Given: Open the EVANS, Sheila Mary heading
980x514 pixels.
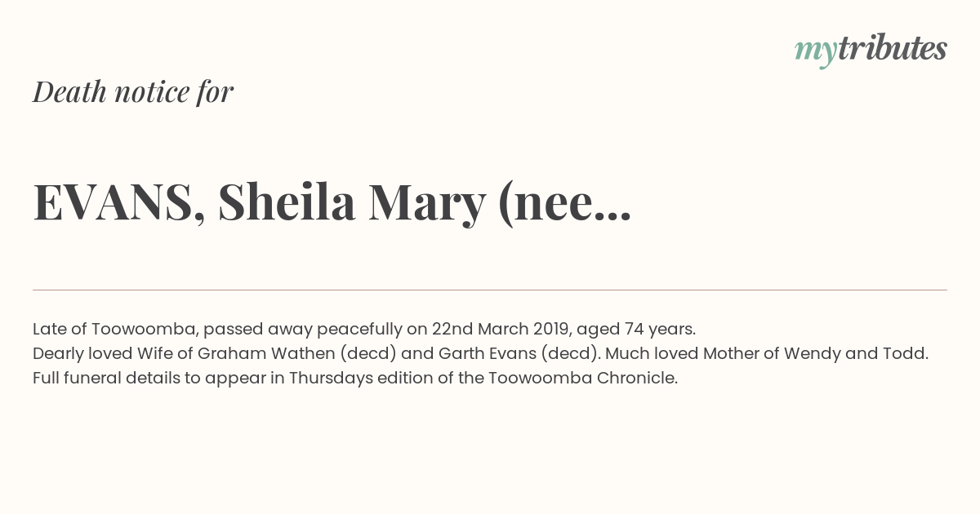Looking at the screenshot, I should (332, 204).
